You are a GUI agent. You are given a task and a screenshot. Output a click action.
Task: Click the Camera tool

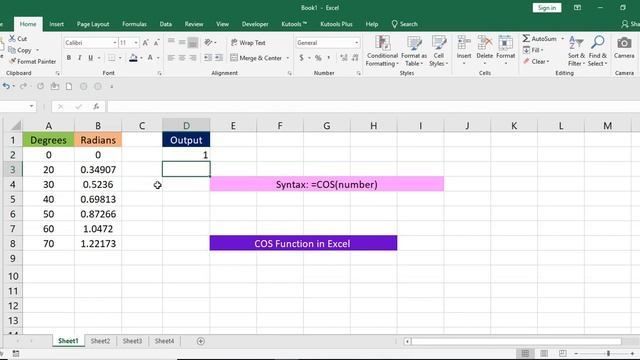click(624, 47)
